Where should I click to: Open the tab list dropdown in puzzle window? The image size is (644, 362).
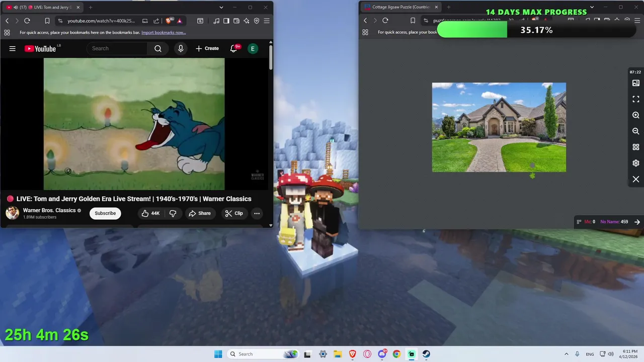coord(592,7)
